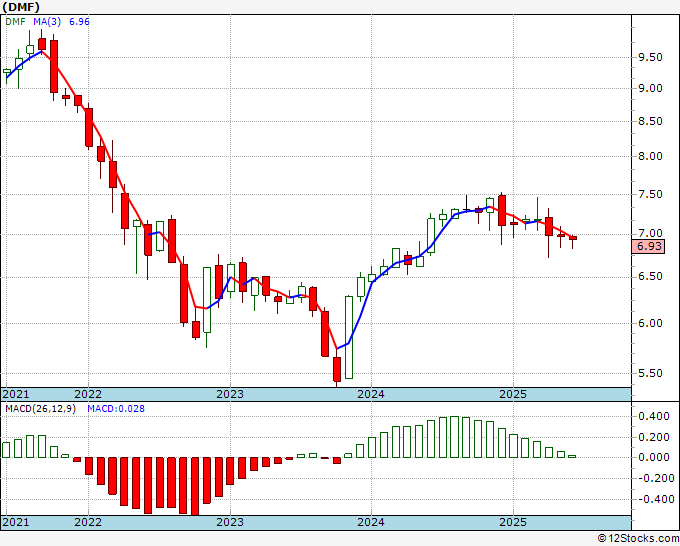Screen dimensions: 680x546
Task: Click the 0.200 MACD axis label
Action: (x=654, y=437)
